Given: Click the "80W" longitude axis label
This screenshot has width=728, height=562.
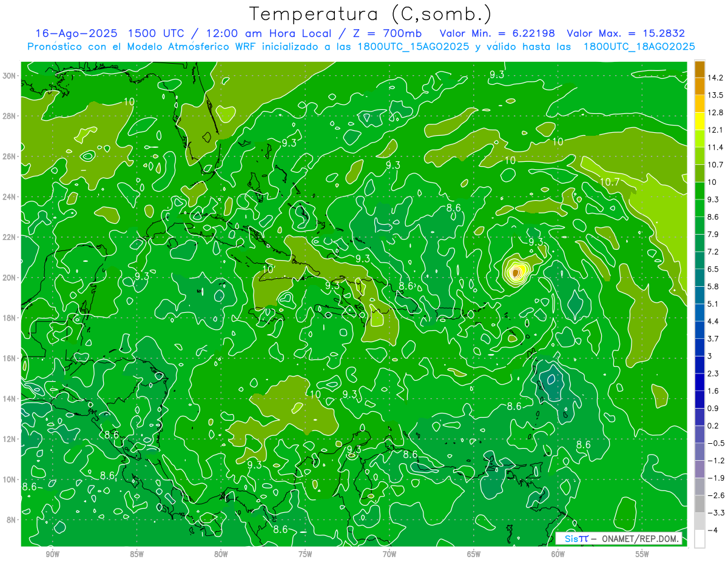Looking at the screenshot, I should pos(221,554).
